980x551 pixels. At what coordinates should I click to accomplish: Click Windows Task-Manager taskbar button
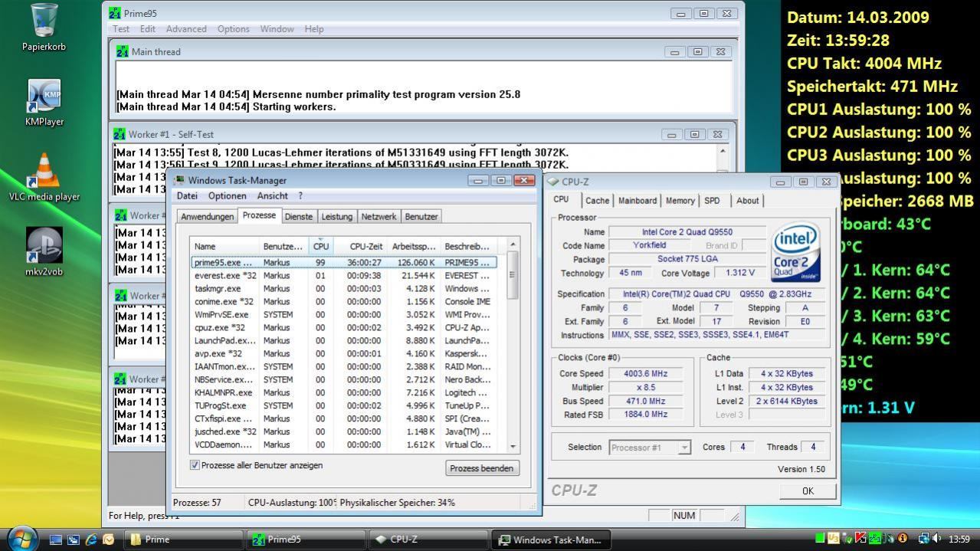pyautogui.click(x=551, y=540)
